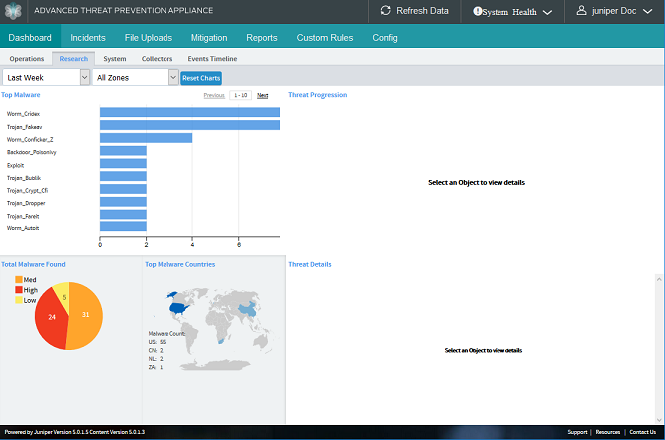Click the Previous link in Top Malware
Screen dimensions: 665x440
[x=213, y=95]
